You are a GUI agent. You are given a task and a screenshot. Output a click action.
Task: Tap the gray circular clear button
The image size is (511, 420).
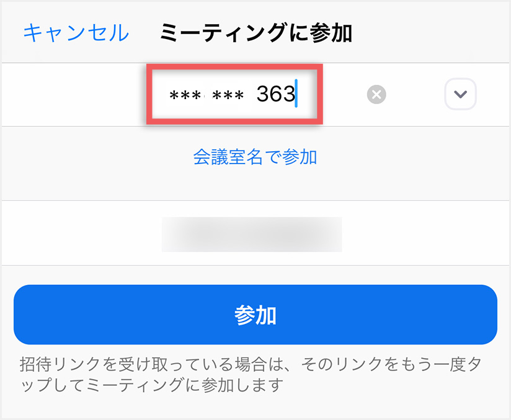click(x=376, y=95)
